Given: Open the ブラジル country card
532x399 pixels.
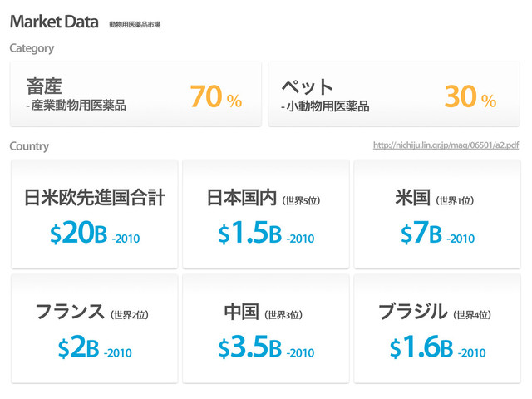Looking at the screenshot, I should point(437,329).
